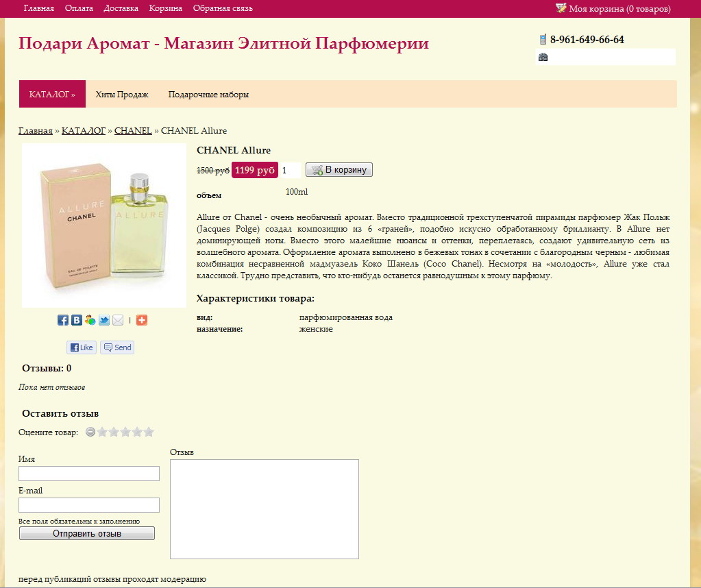Click the CHANEL Allure product heading
Screen dimensions: 701x588
pyautogui.click(x=234, y=150)
